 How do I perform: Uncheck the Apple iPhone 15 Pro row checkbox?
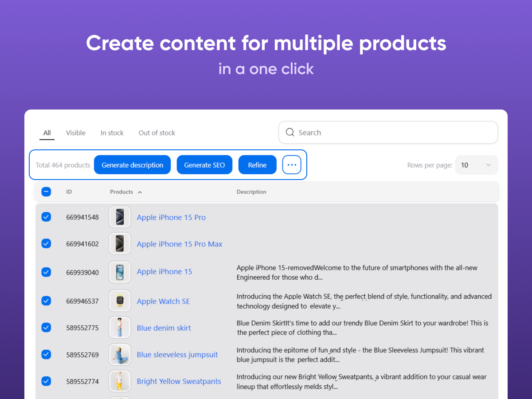(x=46, y=217)
